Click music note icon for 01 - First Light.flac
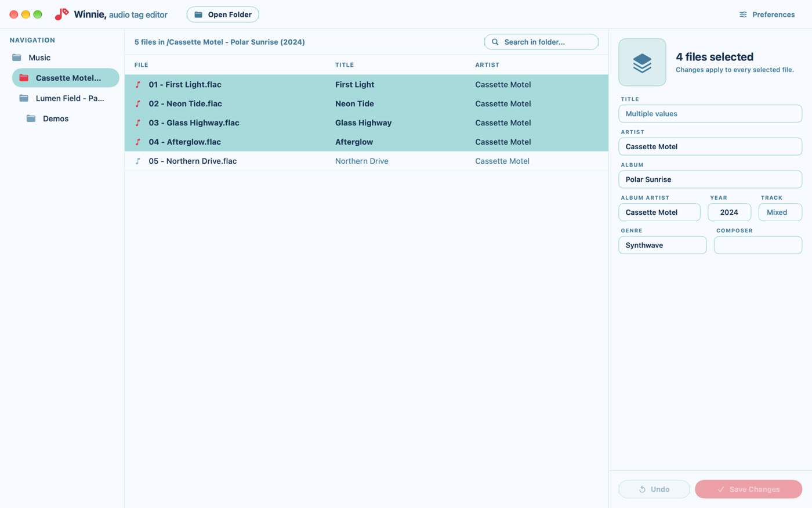The image size is (812, 508). (x=138, y=85)
